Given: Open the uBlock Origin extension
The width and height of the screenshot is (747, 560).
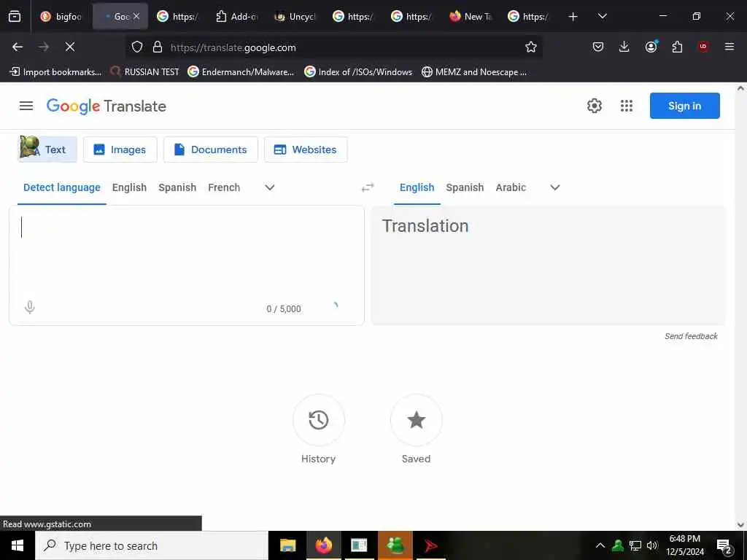Looking at the screenshot, I should [703, 47].
